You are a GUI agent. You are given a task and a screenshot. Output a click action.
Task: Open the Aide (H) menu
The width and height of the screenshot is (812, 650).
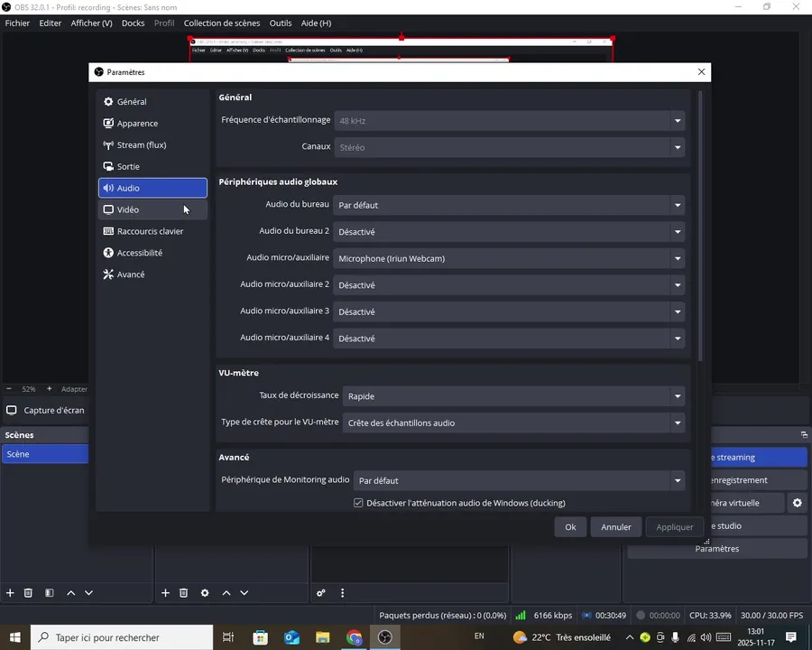pyautogui.click(x=316, y=23)
